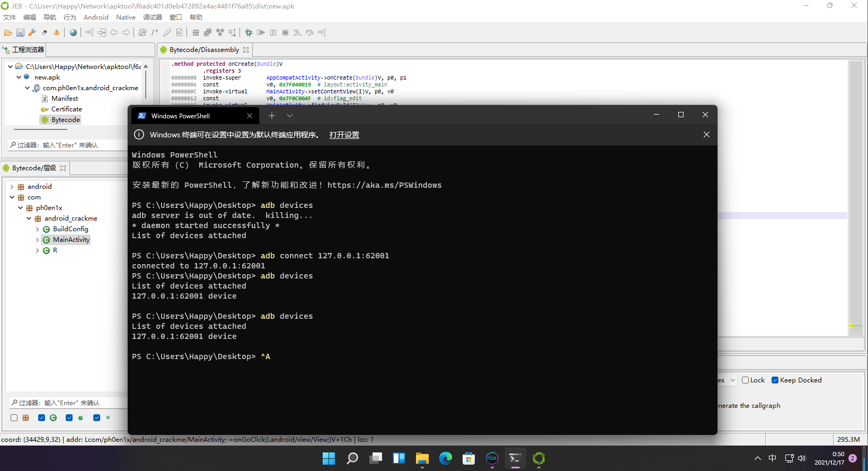The height and width of the screenshot is (471, 868).
Task: Close the Bytecode/层级 panel tab
Action: tap(63, 168)
